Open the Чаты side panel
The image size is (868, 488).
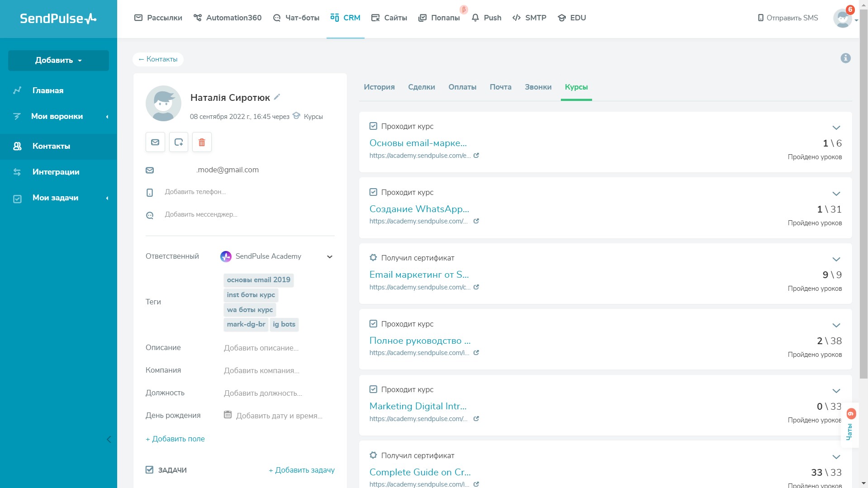coord(850,425)
